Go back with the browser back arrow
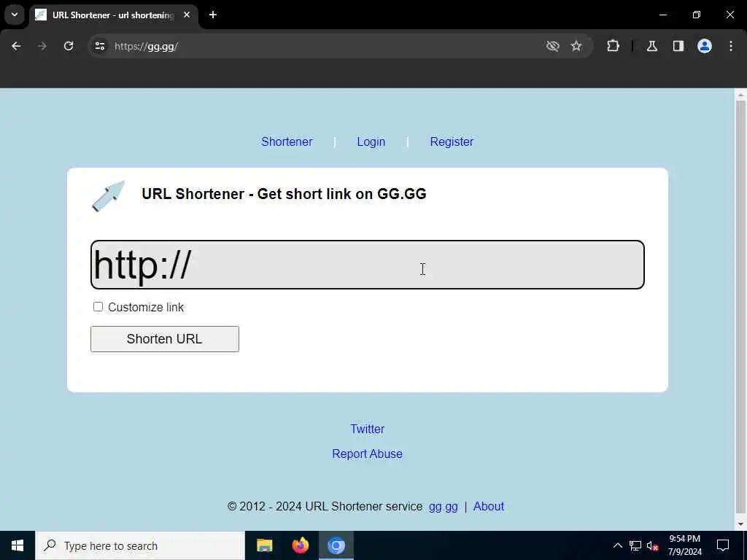The height and width of the screenshot is (560, 747). click(16, 46)
